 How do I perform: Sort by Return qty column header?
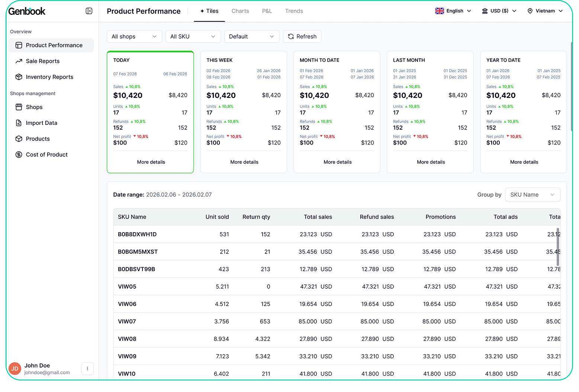256,217
